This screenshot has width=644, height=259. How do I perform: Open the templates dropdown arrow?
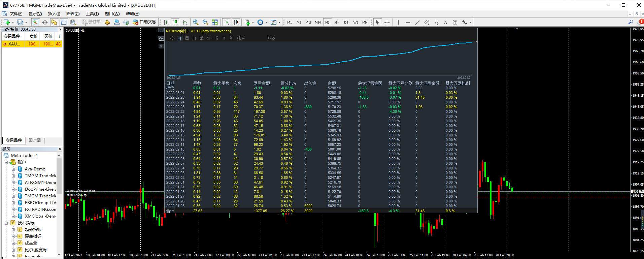(279, 23)
